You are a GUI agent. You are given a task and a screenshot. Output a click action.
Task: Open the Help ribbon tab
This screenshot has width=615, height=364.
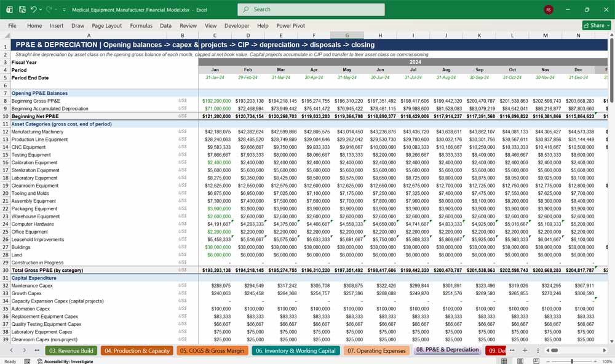pos(263,25)
